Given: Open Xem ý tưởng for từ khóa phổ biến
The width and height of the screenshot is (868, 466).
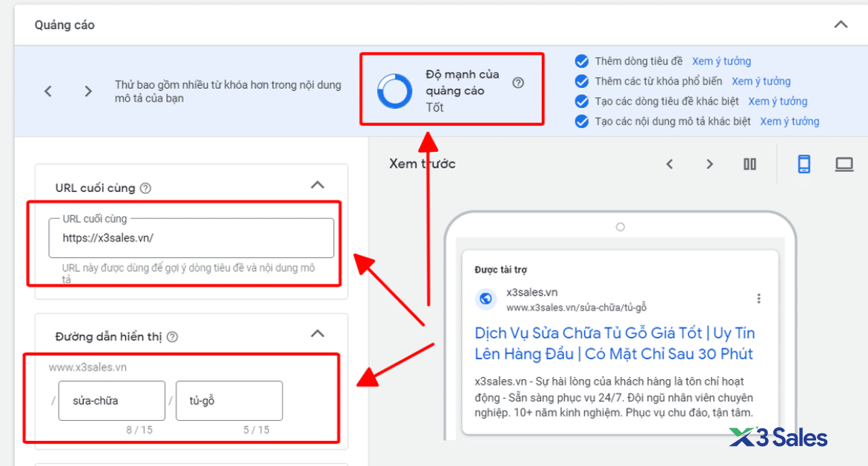Looking at the screenshot, I should [x=761, y=81].
